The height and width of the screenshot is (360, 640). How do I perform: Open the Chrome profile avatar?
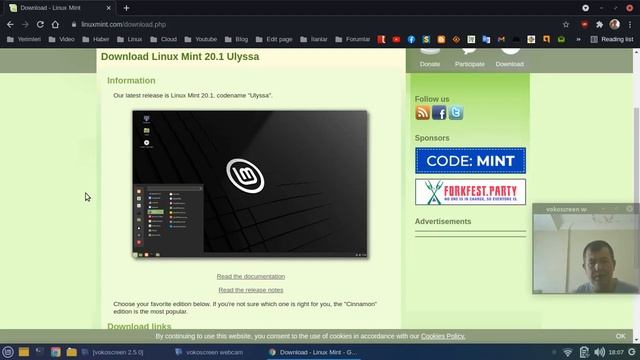pyautogui.click(x=615, y=24)
